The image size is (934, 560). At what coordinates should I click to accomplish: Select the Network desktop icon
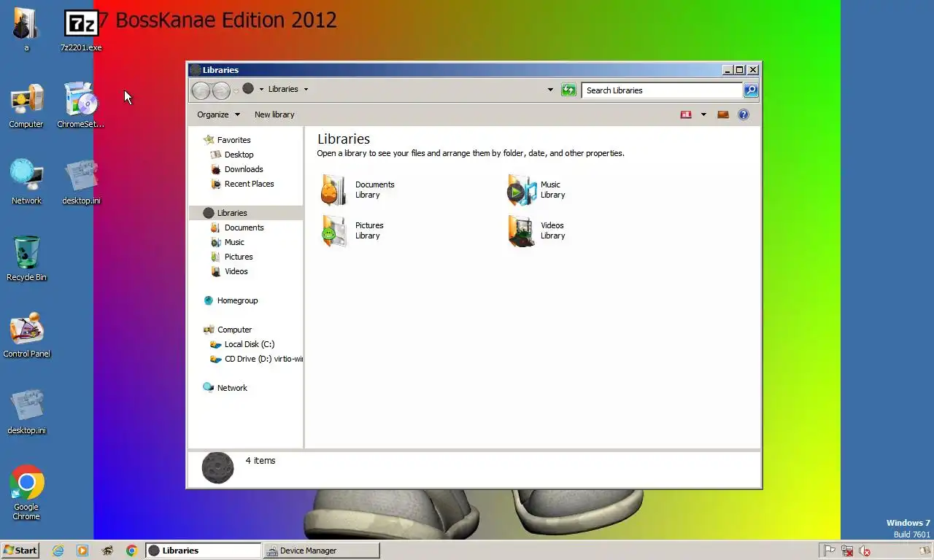point(26,182)
